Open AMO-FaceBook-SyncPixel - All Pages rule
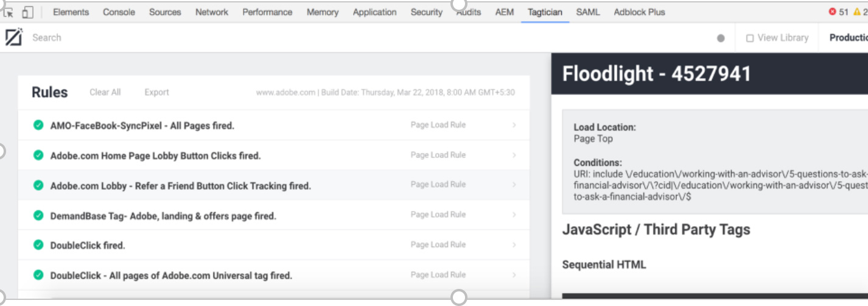868x306 pixels. [142, 126]
